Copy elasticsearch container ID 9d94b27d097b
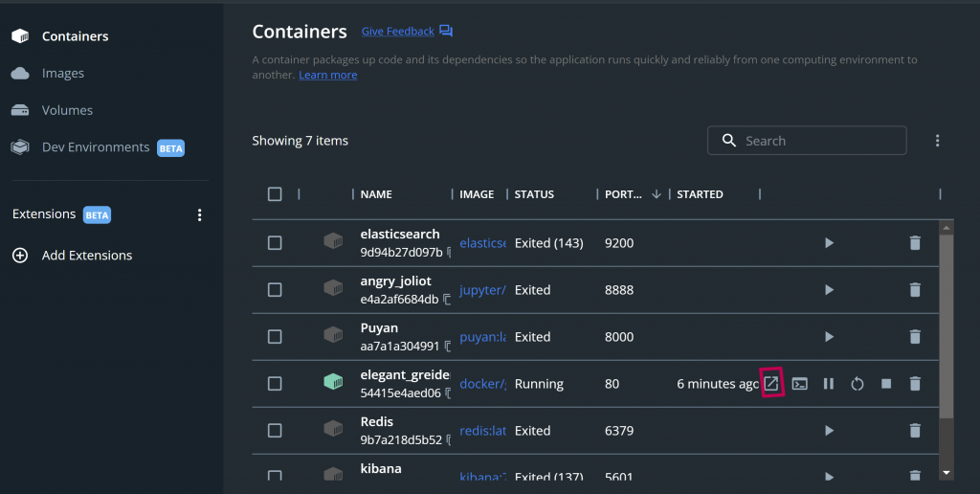This screenshot has height=494, width=980. [448, 253]
